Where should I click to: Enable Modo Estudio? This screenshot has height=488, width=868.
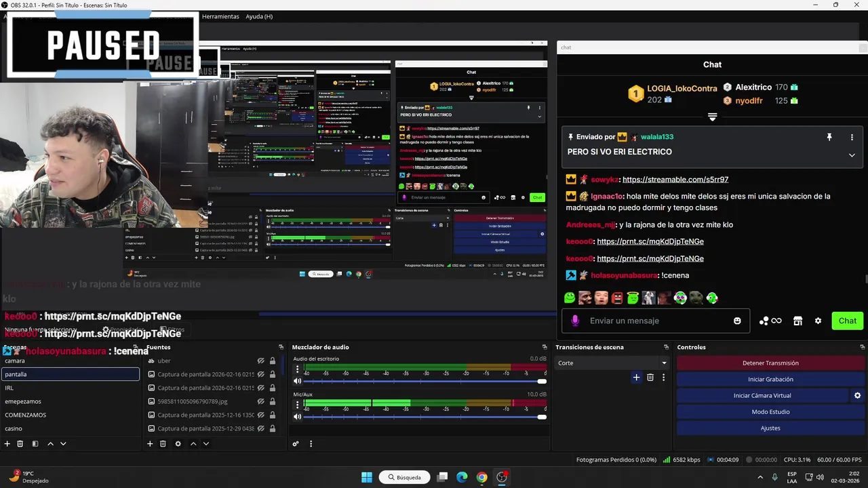(x=770, y=411)
